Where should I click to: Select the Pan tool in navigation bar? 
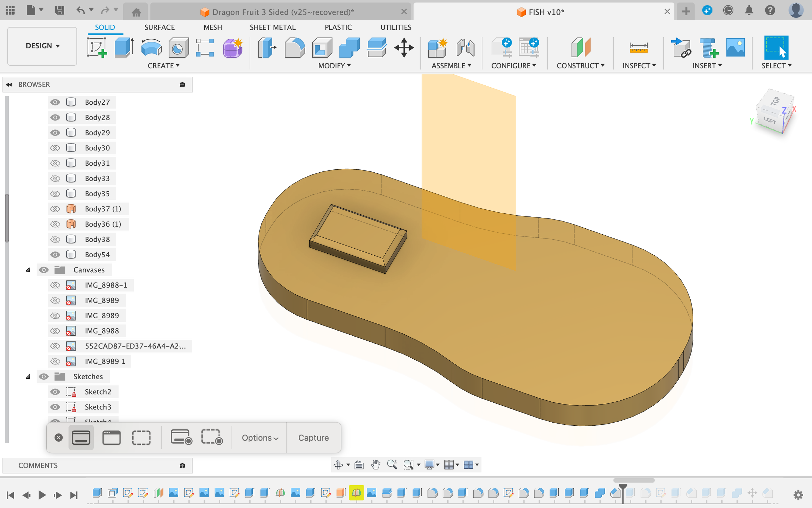[376, 465]
